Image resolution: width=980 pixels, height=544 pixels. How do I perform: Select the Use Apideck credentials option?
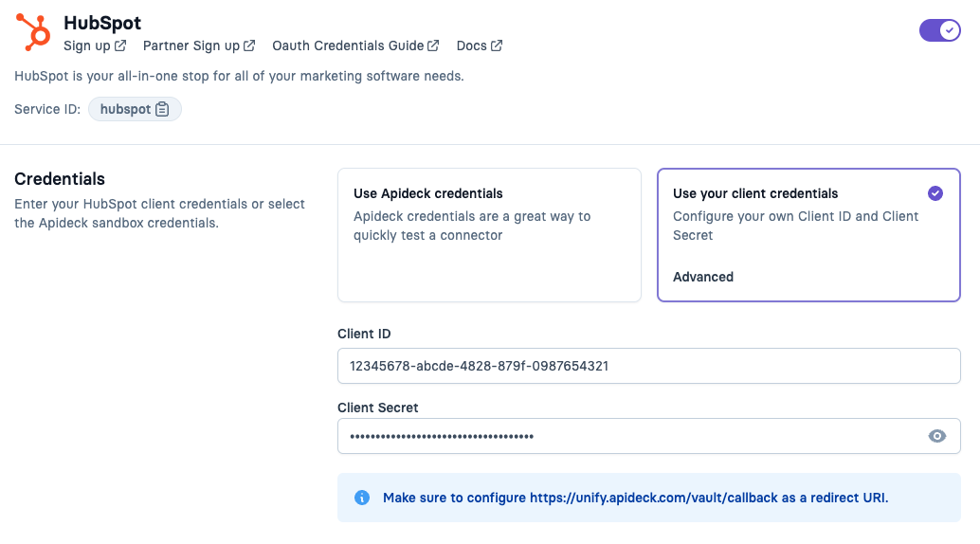(x=489, y=235)
